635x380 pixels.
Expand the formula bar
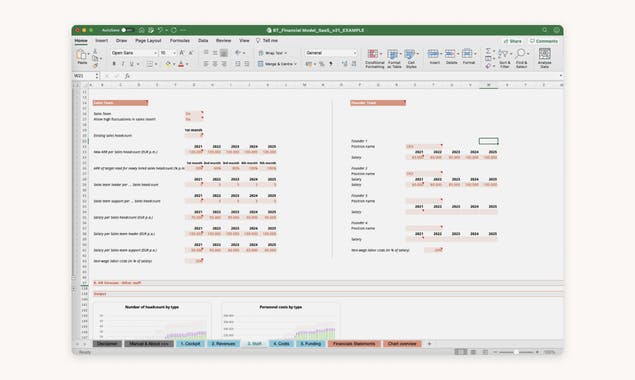[561, 76]
